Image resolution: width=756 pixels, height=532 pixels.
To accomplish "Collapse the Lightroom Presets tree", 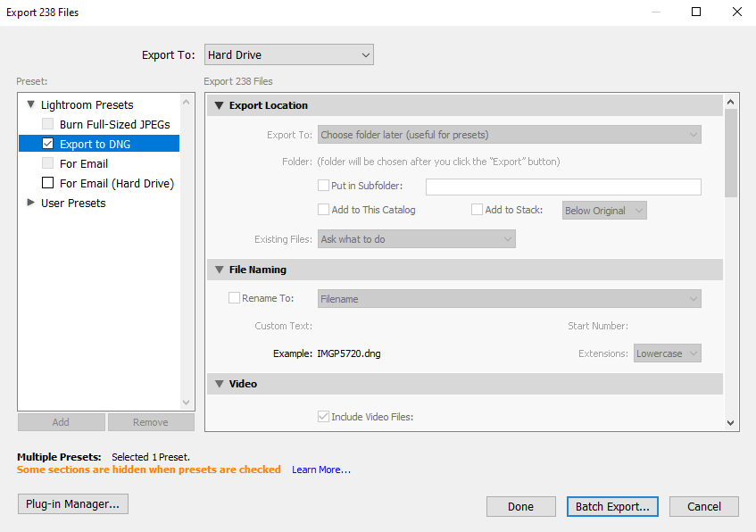I will pos(31,104).
